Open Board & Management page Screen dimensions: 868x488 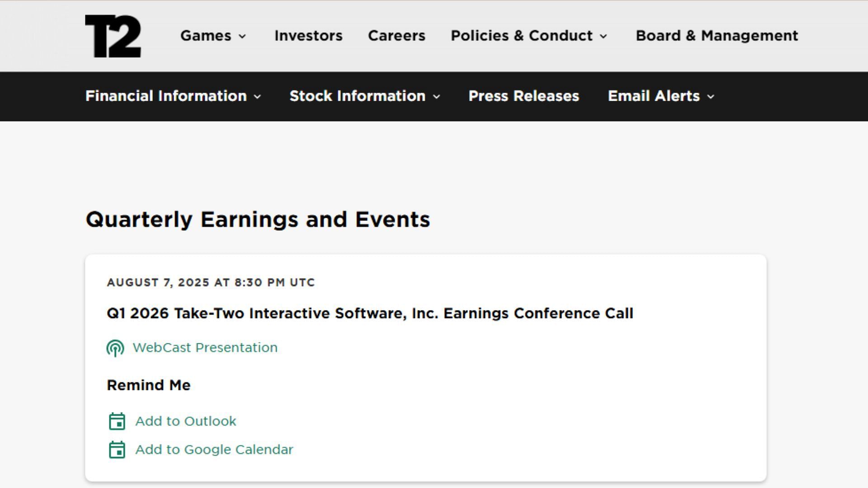tap(717, 36)
